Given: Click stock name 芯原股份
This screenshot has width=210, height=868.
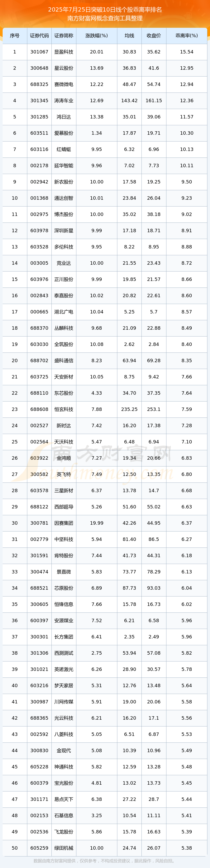Looking at the screenshot, I should pos(64,588).
